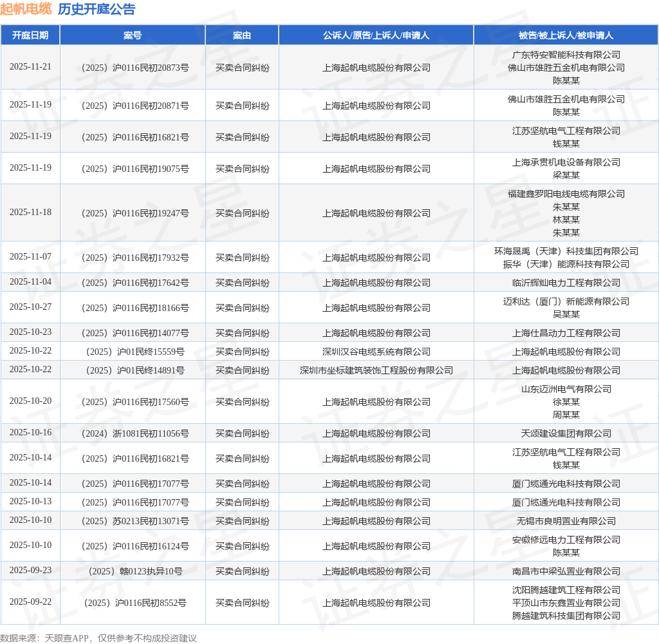Select case number 沪0116民初20871号
This screenshot has height=644, width=659.
(x=135, y=106)
